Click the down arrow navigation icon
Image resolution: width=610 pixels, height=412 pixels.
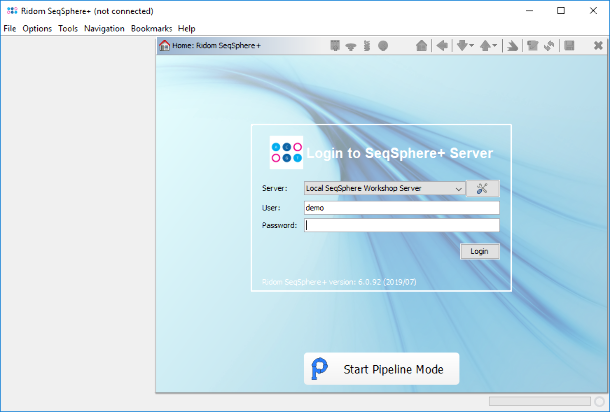point(462,46)
